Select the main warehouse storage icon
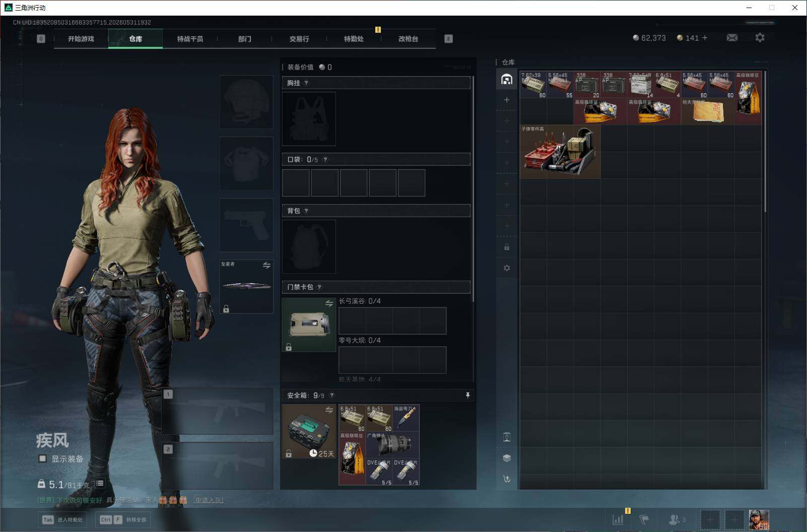 coord(507,79)
